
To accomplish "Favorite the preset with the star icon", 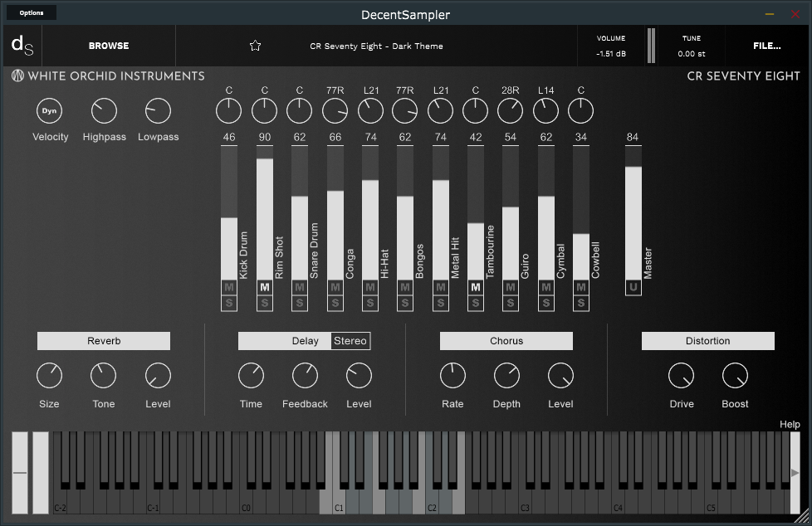I will [x=255, y=46].
